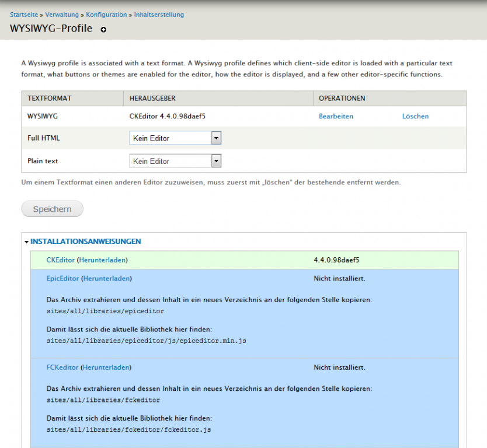This screenshot has width=487, height=448.
Task: Navigate to Konfiguration breadcrumb link
Action: pyautogui.click(x=106, y=15)
